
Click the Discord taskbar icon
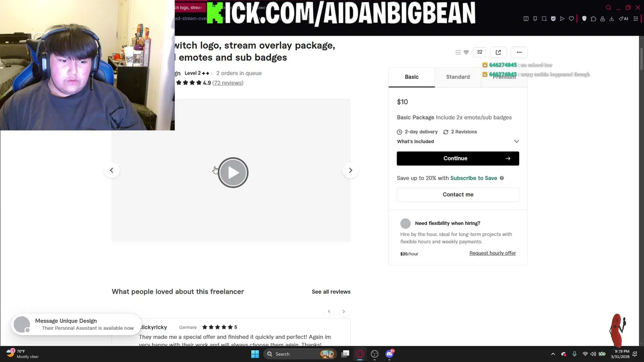[389, 354]
